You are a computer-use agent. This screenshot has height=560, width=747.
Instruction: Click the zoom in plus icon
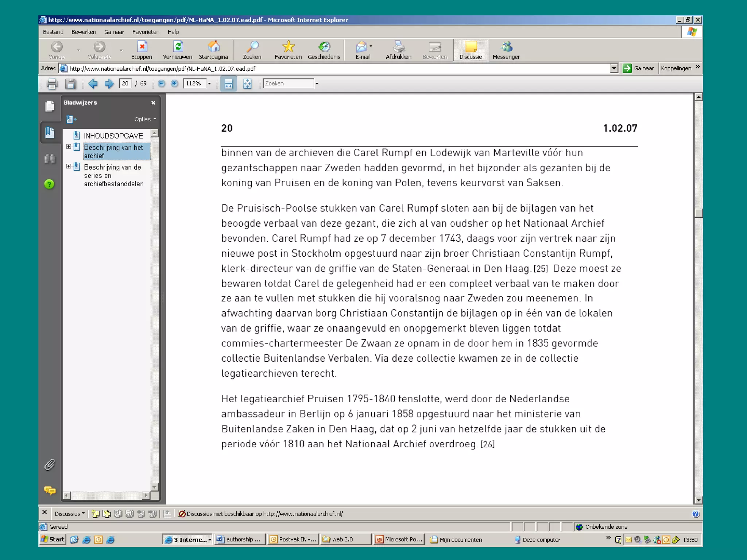pos(174,83)
